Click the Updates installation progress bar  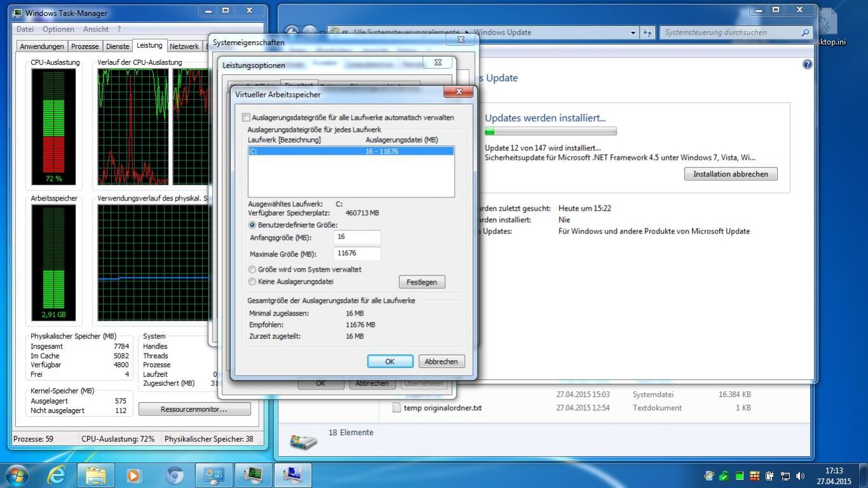551,131
